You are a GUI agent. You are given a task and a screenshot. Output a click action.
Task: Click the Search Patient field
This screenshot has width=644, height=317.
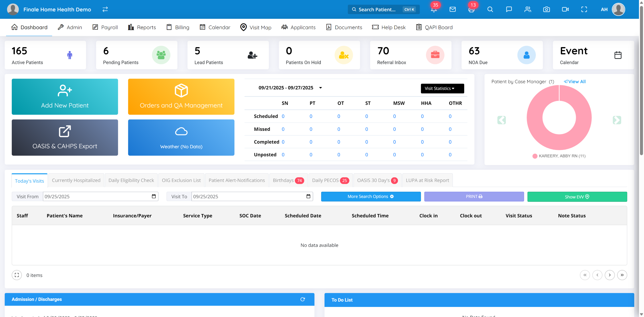pyautogui.click(x=377, y=10)
